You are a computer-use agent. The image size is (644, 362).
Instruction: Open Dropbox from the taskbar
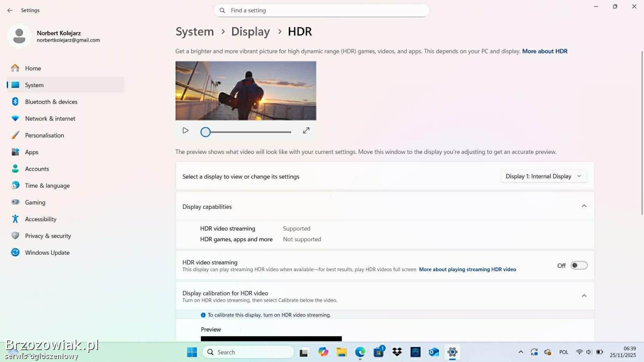click(397, 352)
